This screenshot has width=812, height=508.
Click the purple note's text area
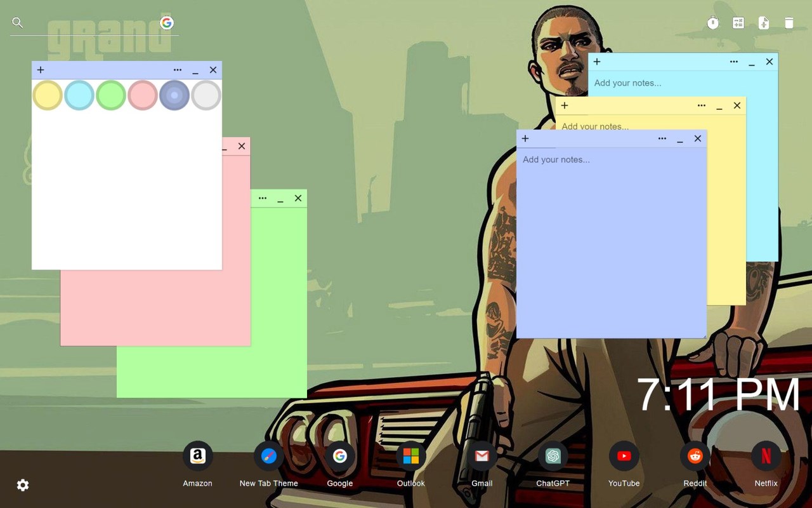tap(612, 243)
